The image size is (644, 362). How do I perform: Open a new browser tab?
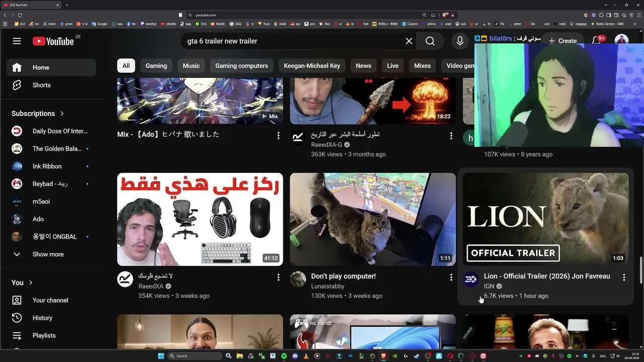[x=66, y=5]
